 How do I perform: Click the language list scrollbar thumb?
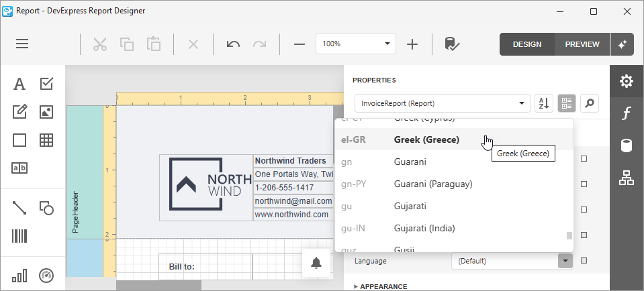coord(569,235)
